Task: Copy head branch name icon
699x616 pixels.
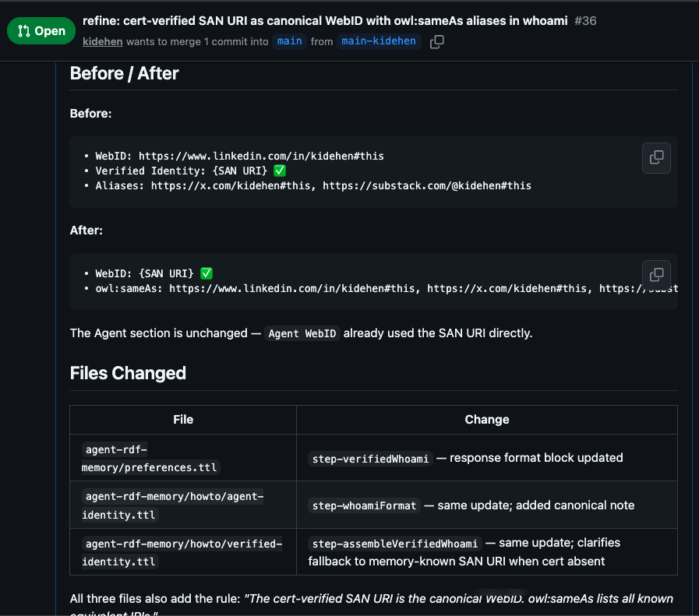Action: (437, 42)
